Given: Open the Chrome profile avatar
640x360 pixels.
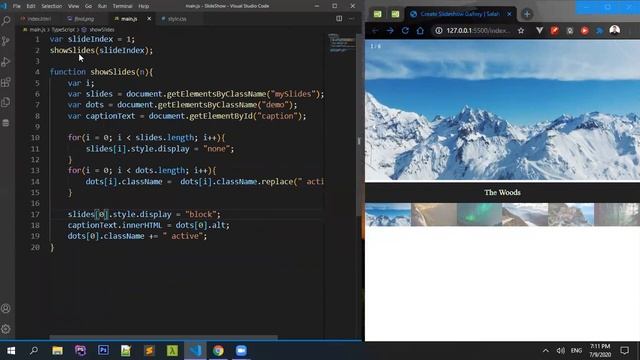Looking at the screenshot, I should click(615, 30).
